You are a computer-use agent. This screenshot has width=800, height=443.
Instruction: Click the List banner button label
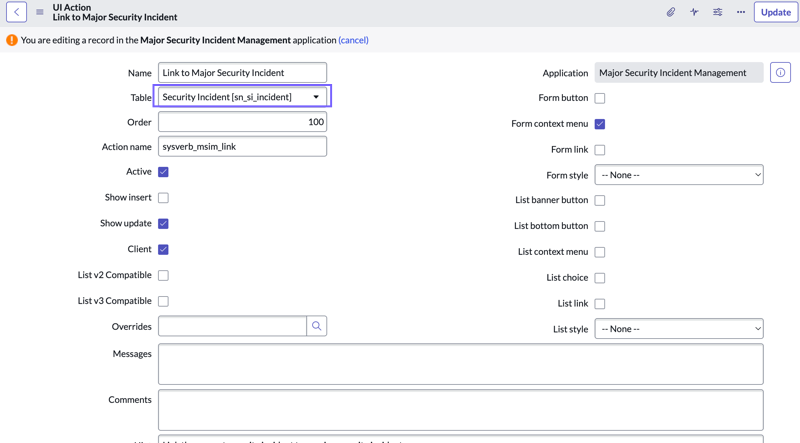[x=552, y=200]
